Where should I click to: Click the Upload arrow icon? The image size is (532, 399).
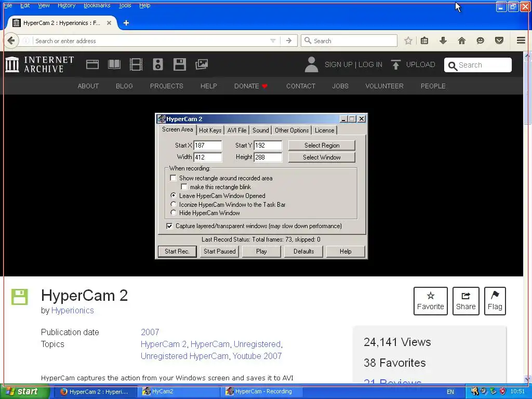(395, 64)
